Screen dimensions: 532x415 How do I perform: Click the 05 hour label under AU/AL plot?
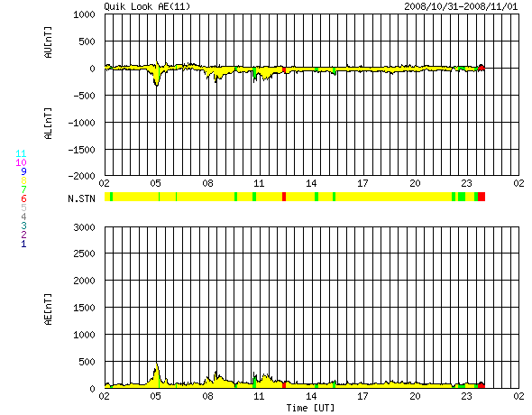tap(156, 183)
